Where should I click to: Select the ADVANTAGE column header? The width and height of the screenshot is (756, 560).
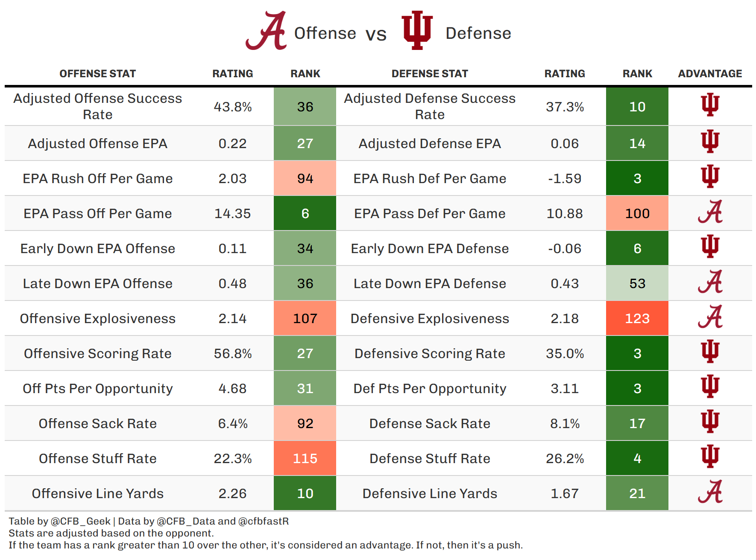pyautogui.click(x=710, y=74)
